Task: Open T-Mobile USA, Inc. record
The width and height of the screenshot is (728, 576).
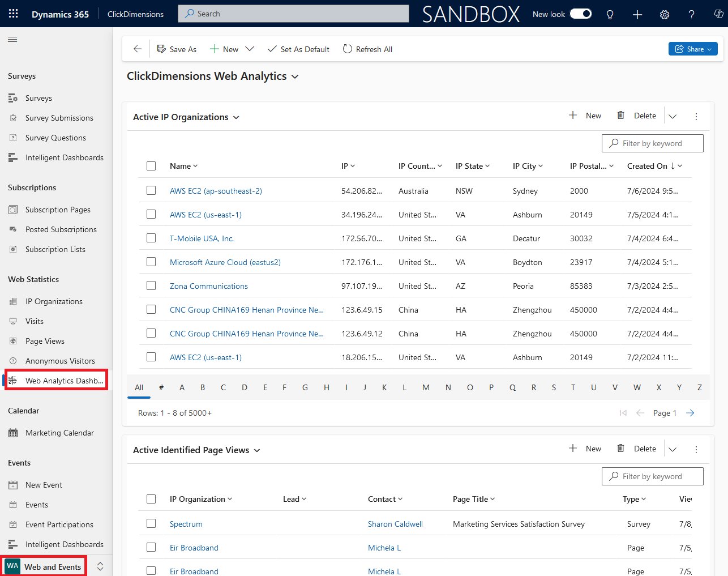Action: (x=202, y=238)
